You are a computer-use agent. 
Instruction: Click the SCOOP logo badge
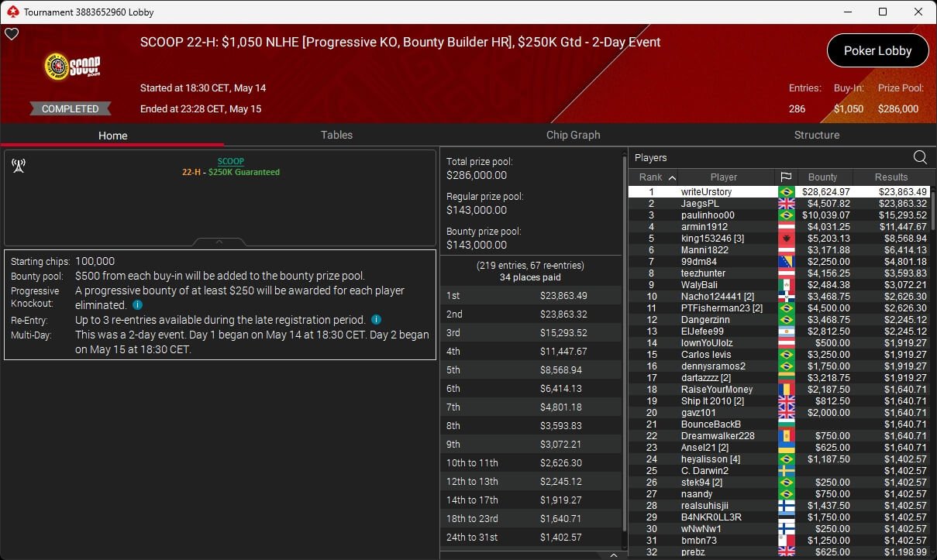pyautogui.click(x=72, y=67)
